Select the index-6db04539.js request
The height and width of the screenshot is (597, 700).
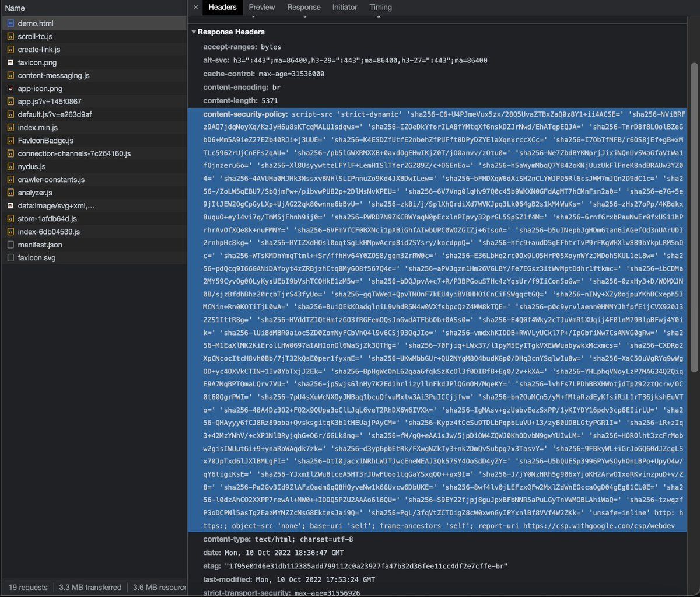(x=48, y=232)
